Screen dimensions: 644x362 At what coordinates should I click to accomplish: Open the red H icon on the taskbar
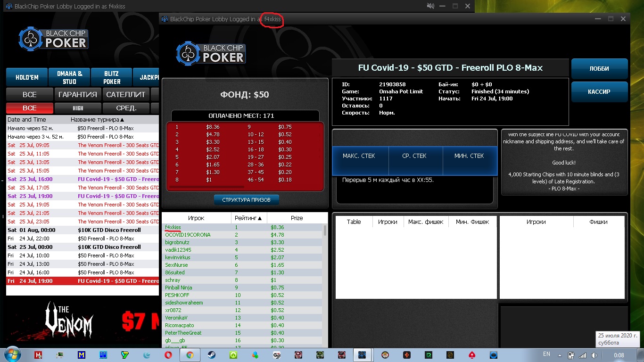(39, 355)
